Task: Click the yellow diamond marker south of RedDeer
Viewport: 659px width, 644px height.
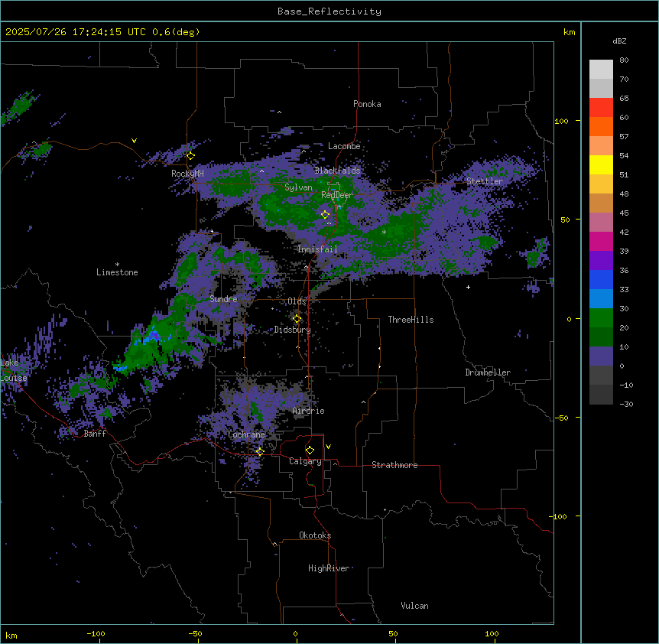Action: coord(325,215)
